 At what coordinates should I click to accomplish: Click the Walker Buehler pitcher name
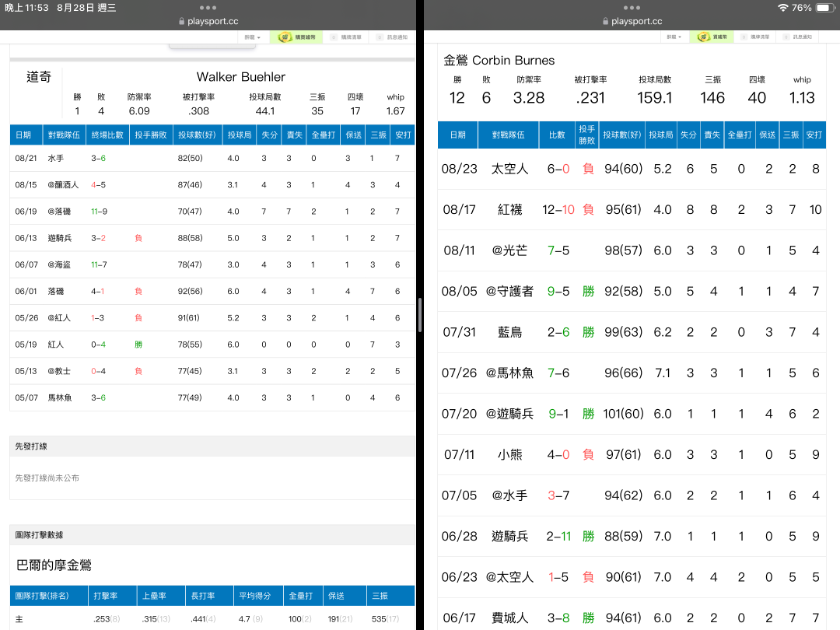tap(241, 77)
